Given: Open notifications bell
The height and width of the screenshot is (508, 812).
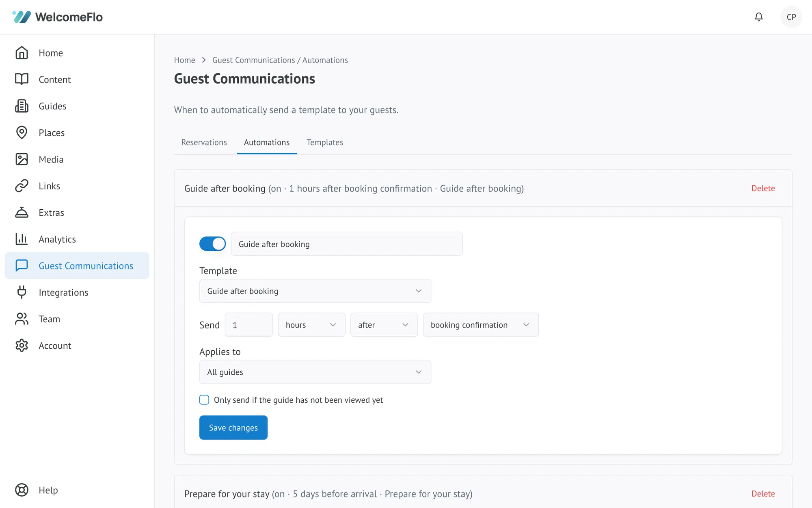Looking at the screenshot, I should [758, 17].
